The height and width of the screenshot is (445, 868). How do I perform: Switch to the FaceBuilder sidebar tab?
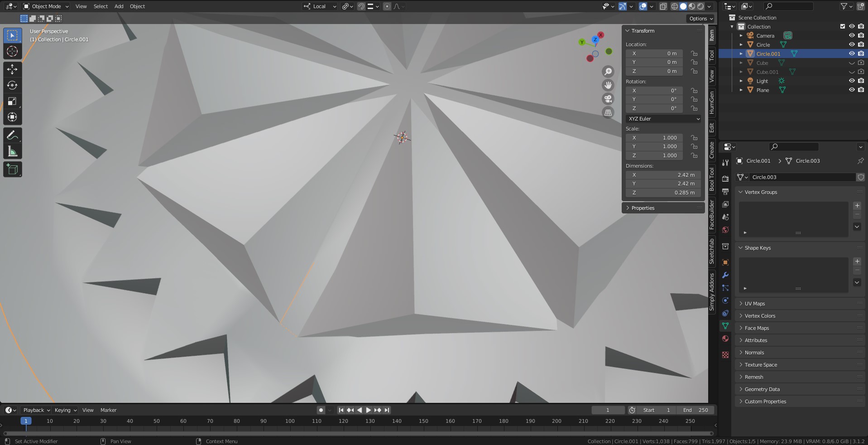click(712, 215)
